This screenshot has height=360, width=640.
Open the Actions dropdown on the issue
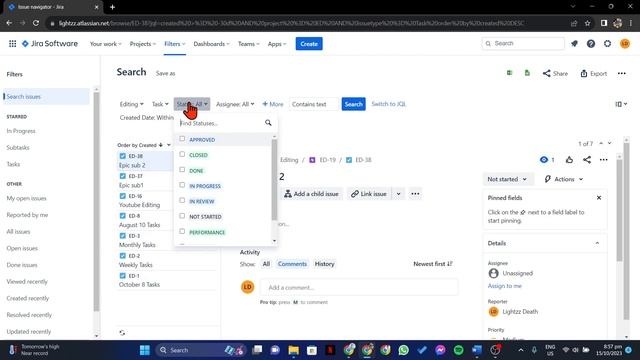(564, 179)
